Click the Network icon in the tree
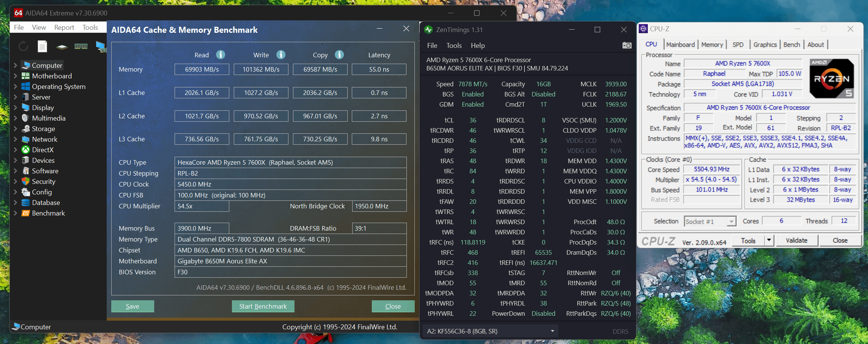 click(x=26, y=139)
